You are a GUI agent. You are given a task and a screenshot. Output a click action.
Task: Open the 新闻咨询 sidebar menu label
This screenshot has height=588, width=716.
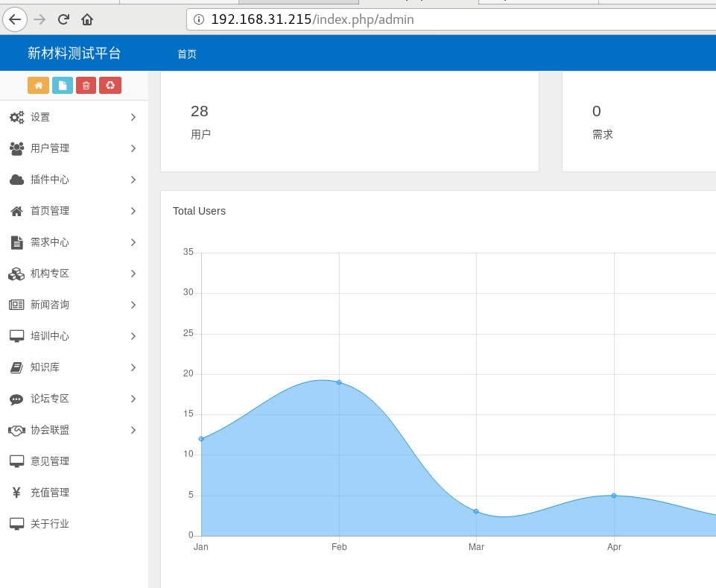click(50, 305)
